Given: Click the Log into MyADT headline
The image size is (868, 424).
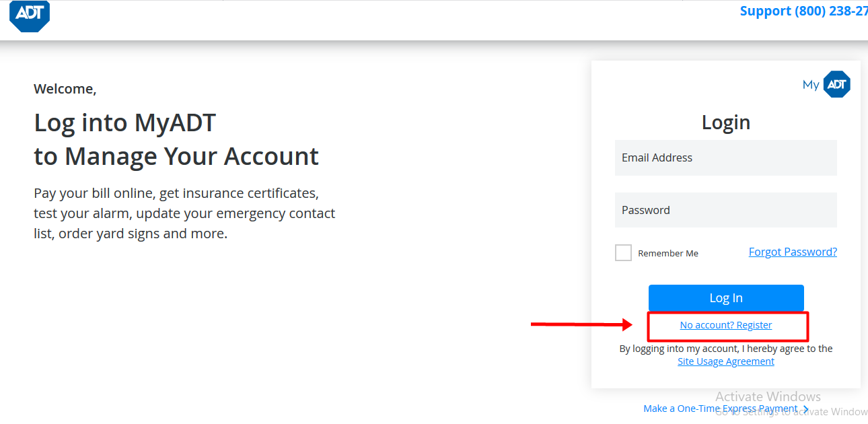Looking at the screenshot, I should [x=176, y=139].
